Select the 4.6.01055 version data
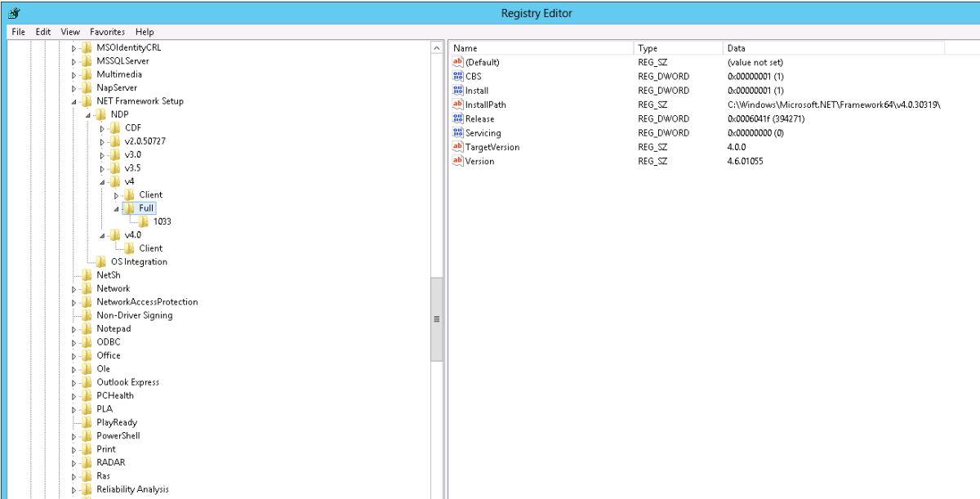The width and height of the screenshot is (980, 499). pos(745,161)
